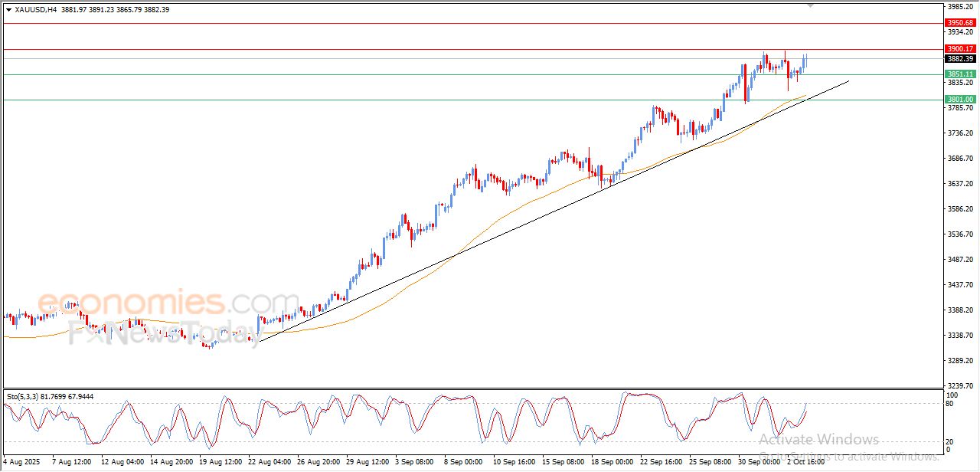Screen dimensions: 980x472
Task: Click the 80 level on stochastic scale
Action: click(x=952, y=404)
